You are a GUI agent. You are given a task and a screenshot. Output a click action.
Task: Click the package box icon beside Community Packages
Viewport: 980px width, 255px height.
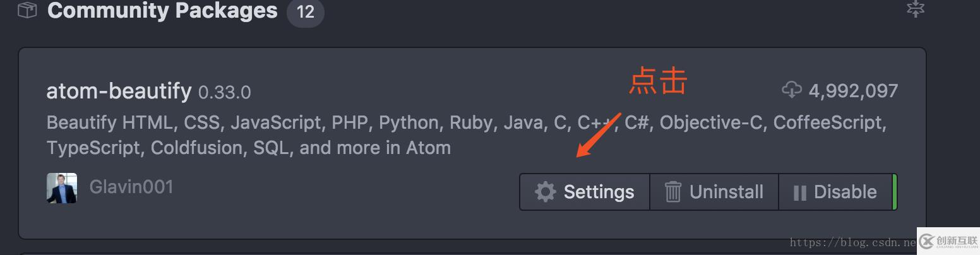click(27, 11)
